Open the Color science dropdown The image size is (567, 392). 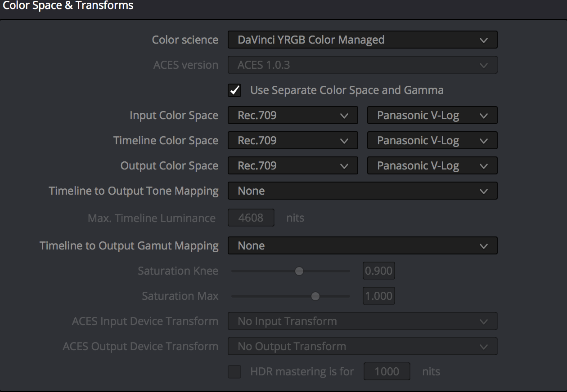coord(362,40)
